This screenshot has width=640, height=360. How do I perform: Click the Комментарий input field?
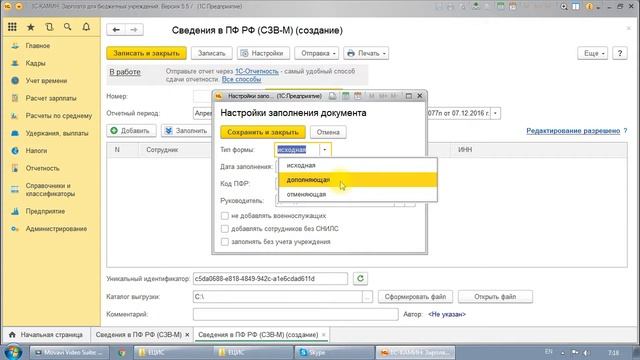[296, 314]
